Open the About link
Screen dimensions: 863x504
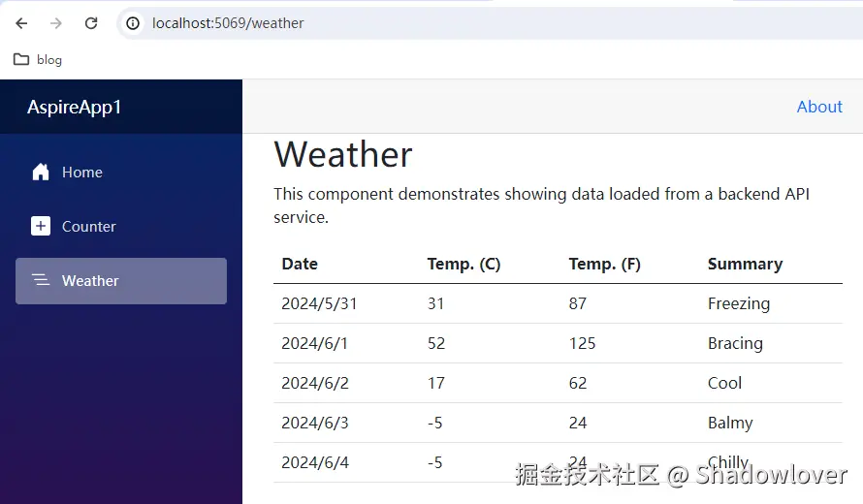pos(819,107)
